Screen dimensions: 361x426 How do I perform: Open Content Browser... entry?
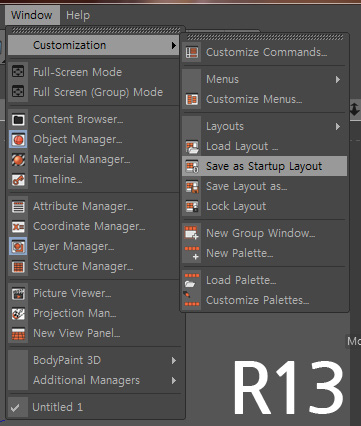[x=94, y=119]
